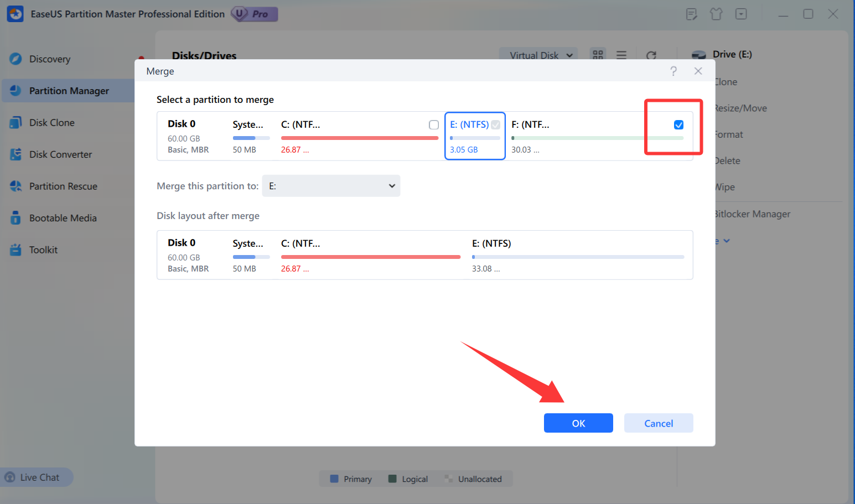Switch to grid view in Disks/Drives

(x=598, y=55)
